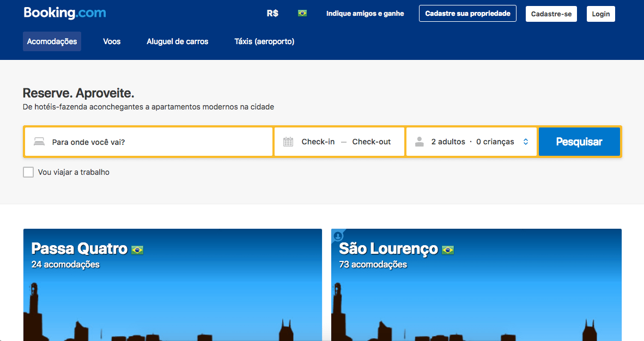This screenshot has width=644, height=341.
Task: Open the Aluguel de carros section
Action: click(x=177, y=41)
